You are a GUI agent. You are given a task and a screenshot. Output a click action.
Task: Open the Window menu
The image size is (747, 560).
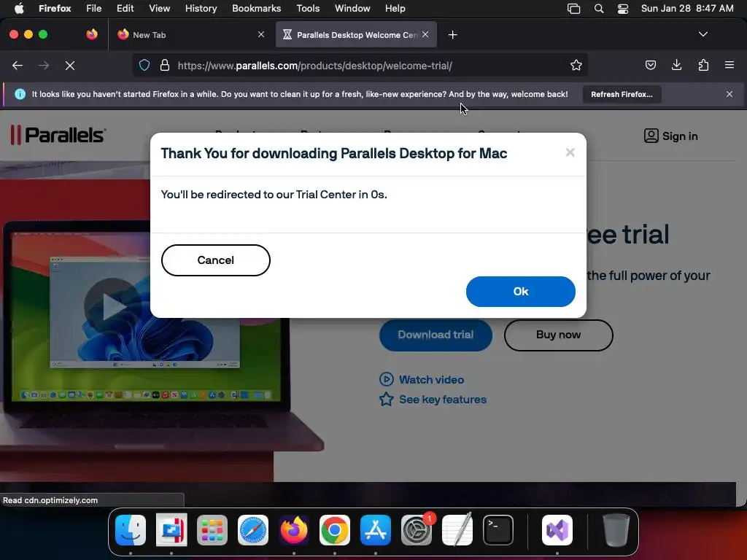tap(352, 9)
